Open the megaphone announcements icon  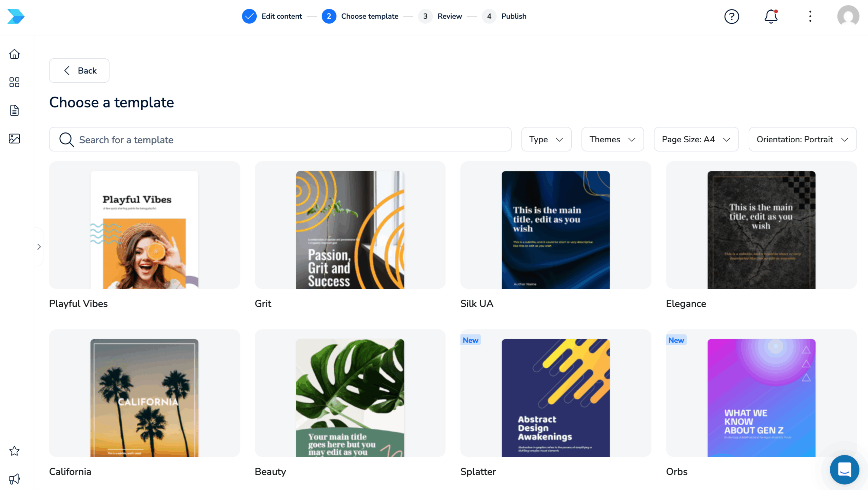(14, 478)
